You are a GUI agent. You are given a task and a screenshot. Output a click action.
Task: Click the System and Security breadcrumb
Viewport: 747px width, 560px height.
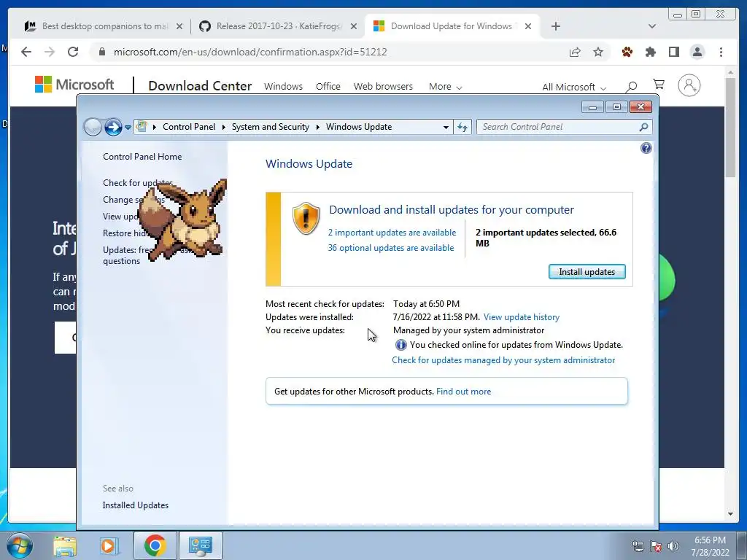click(271, 127)
